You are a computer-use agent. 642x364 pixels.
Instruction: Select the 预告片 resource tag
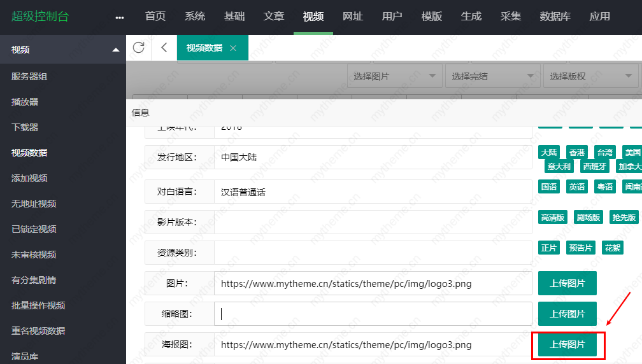pos(580,248)
